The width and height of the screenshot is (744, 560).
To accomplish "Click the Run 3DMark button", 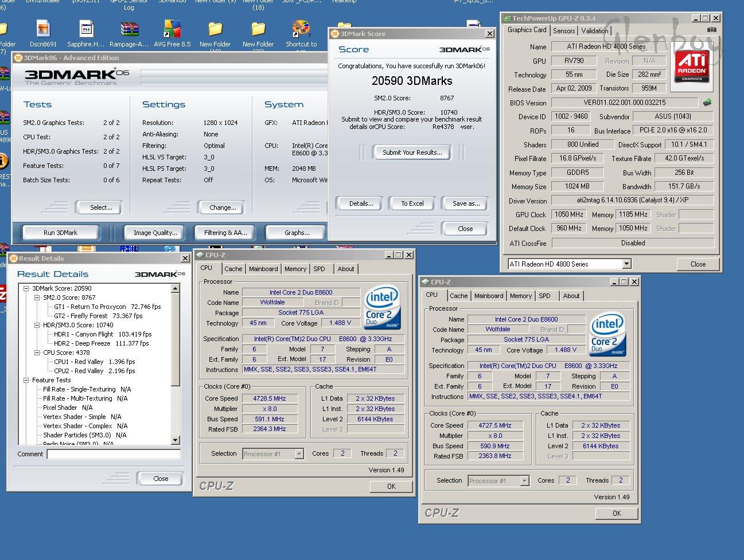I will tap(60, 233).
